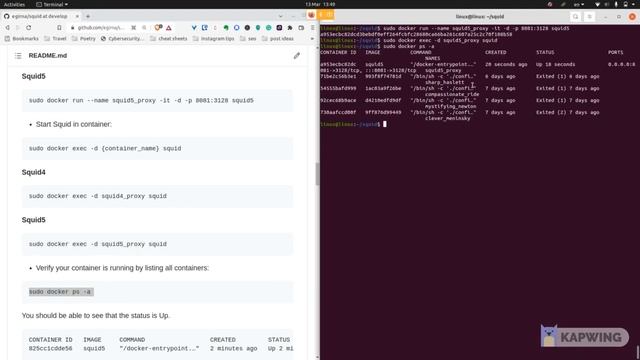Open the instagram tips bookmarks folder
This screenshot has height=360, width=640.
tap(213, 38)
